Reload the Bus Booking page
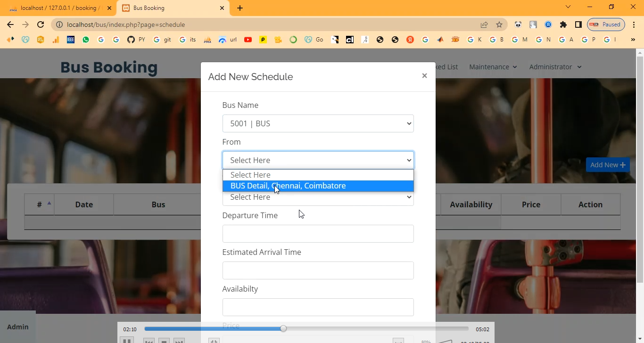Viewport: 644px width, 343px height. [41, 24]
